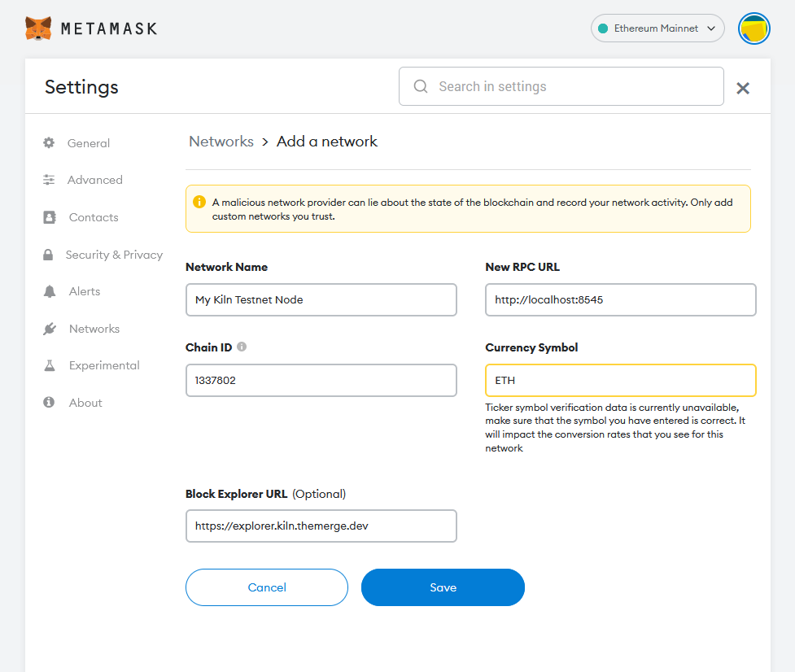
Task: Open the account avatar menu
Action: click(x=754, y=28)
